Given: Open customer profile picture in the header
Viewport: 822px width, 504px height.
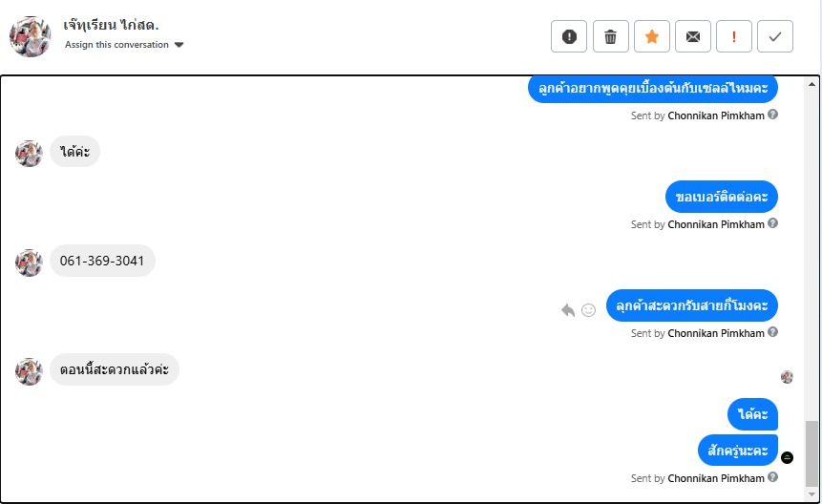Looking at the screenshot, I should pos(30,36).
